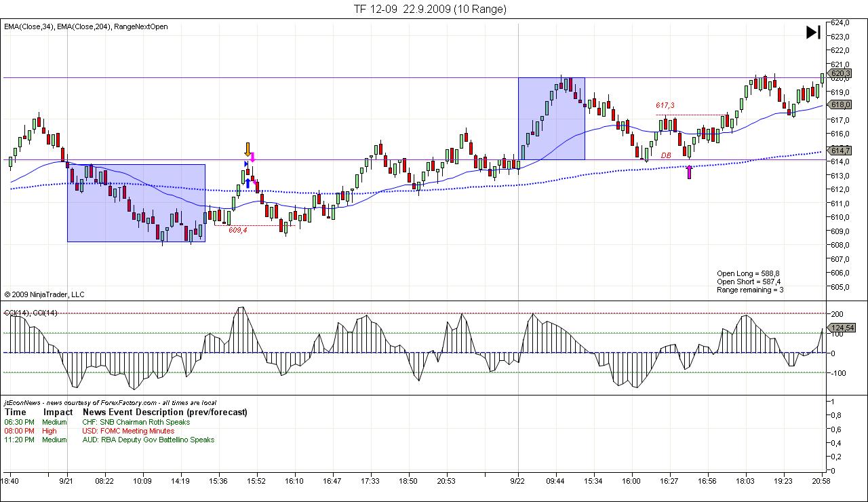Click the 9/22 date axis marker
Viewport: 868px width, 502px height.
519,480
